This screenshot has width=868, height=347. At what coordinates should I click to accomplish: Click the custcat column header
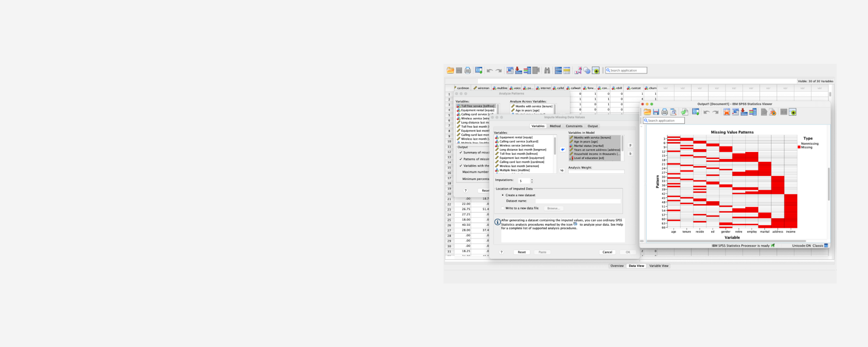click(x=634, y=88)
